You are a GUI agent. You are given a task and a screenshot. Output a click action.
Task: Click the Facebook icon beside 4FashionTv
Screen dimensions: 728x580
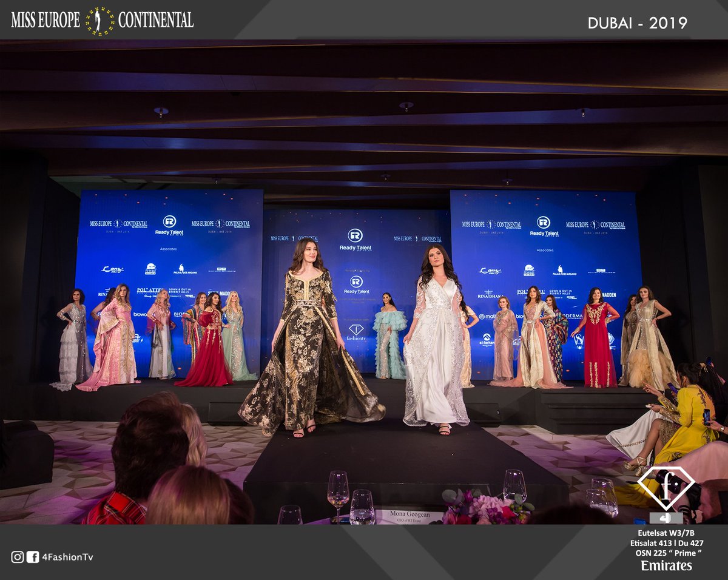point(33,556)
